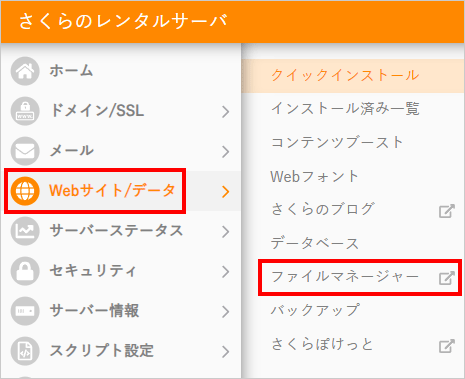Open さくらぽけっと submenu entry
This screenshot has height=379, width=465.
[x=322, y=344]
